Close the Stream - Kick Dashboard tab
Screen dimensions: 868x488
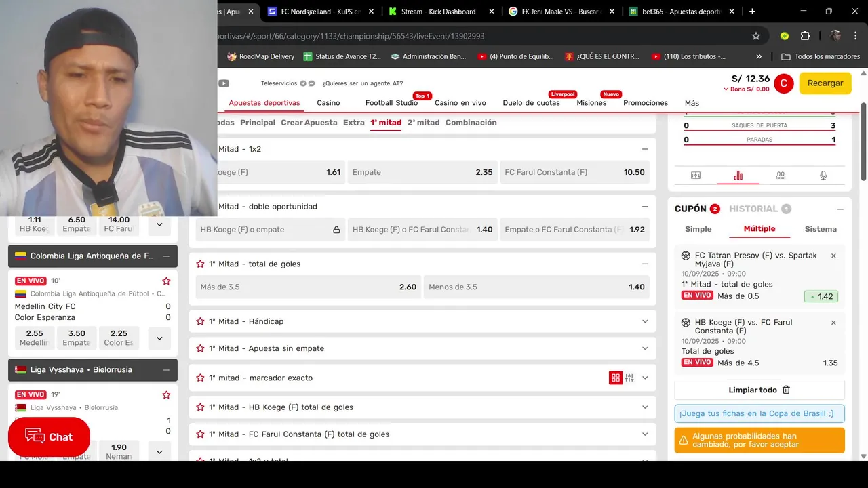coord(492,12)
